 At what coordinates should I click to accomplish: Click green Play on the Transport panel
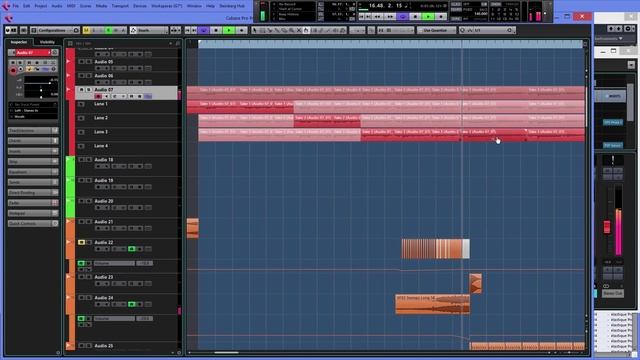(428, 17)
